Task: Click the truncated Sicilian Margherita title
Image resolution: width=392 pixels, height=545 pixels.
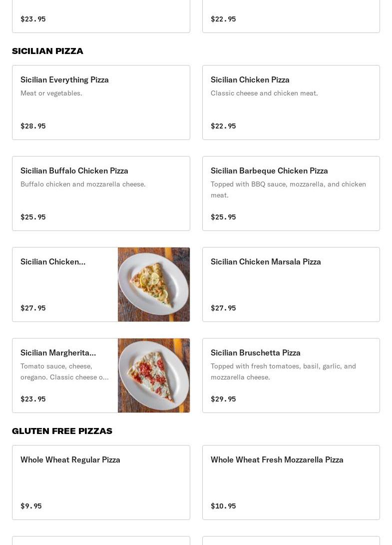Action: coord(58,352)
